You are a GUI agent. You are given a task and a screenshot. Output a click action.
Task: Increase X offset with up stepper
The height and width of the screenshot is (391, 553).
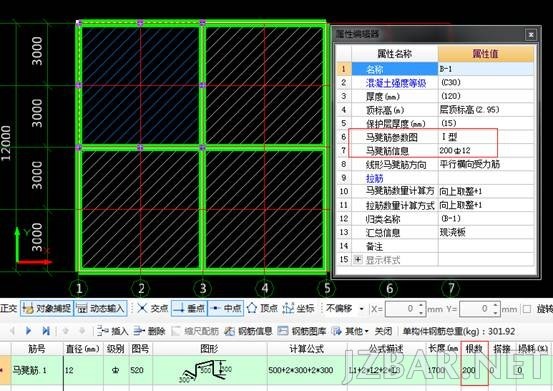pyautogui.click(x=422, y=305)
